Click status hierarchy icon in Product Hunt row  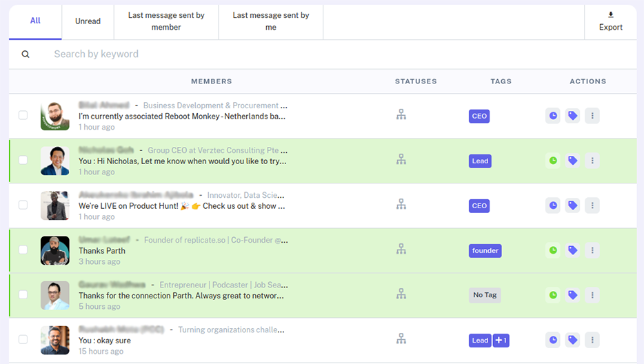[401, 205]
